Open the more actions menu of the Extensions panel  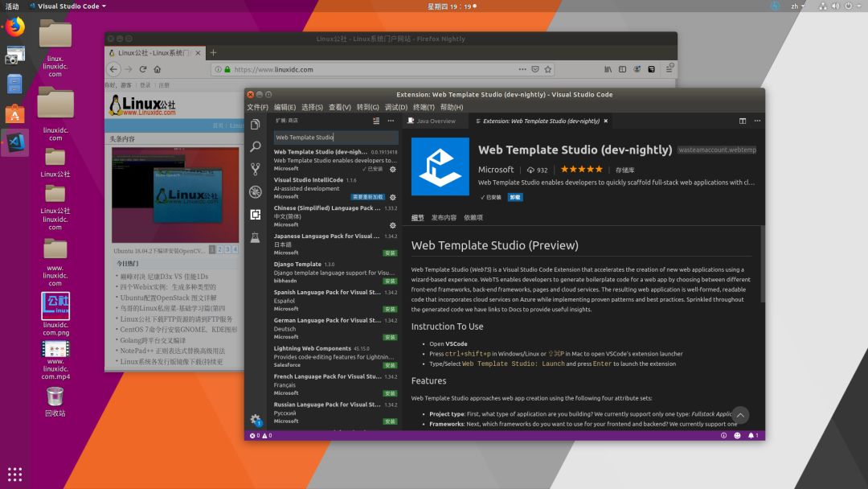pos(391,121)
